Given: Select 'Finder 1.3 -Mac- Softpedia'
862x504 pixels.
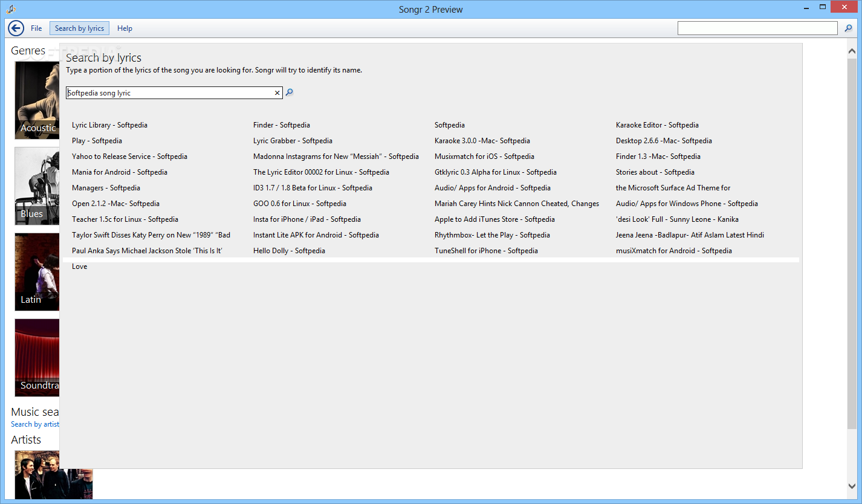Looking at the screenshot, I should pyautogui.click(x=658, y=157).
